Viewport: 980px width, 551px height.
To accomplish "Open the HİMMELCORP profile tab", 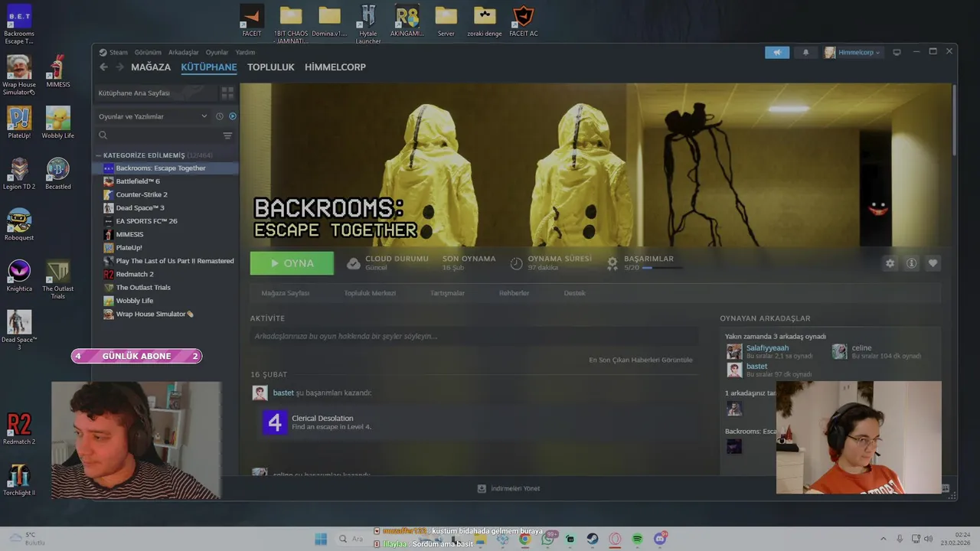I will (x=335, y=67).
